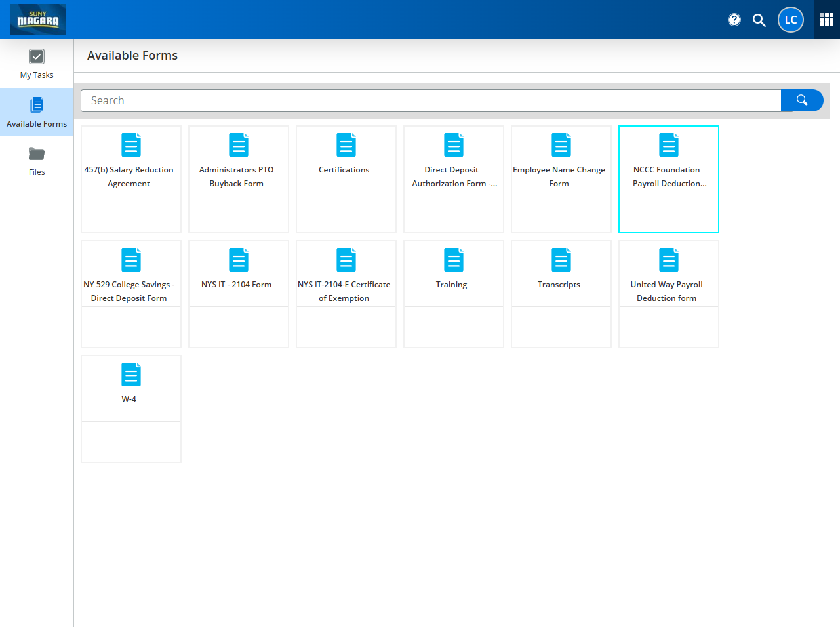Click the United Way Payroll Deduction icon
The width and height of the screenshot is (840, 627).
[x=669, y=260]
